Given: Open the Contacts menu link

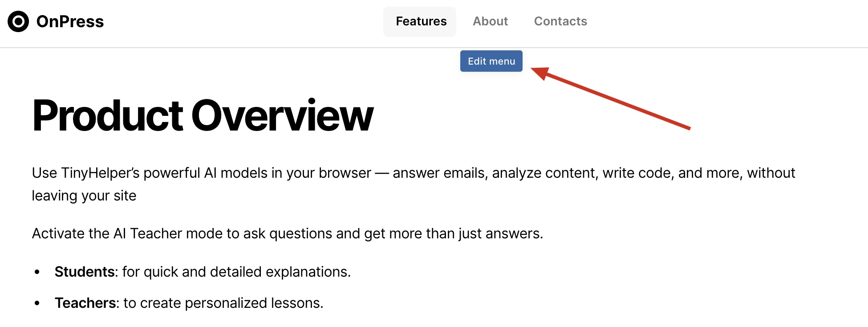Looking at the screenshot, I should point(560,21).
